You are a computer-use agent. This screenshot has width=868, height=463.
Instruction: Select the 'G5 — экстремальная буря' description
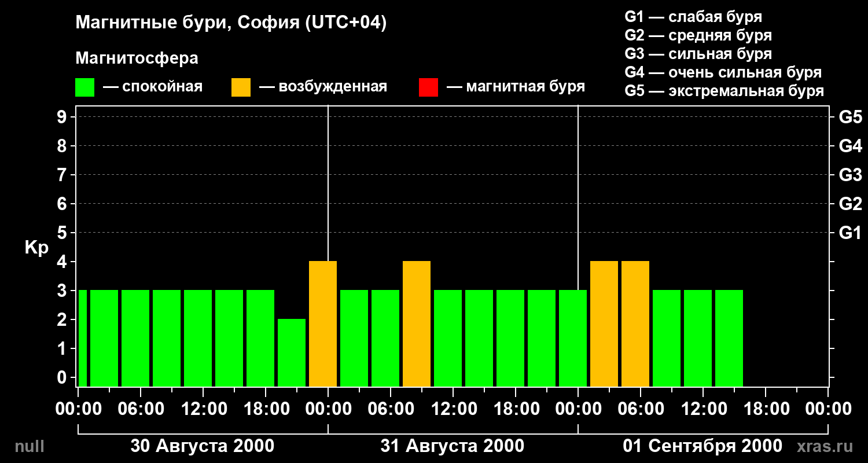coord(724,91)
